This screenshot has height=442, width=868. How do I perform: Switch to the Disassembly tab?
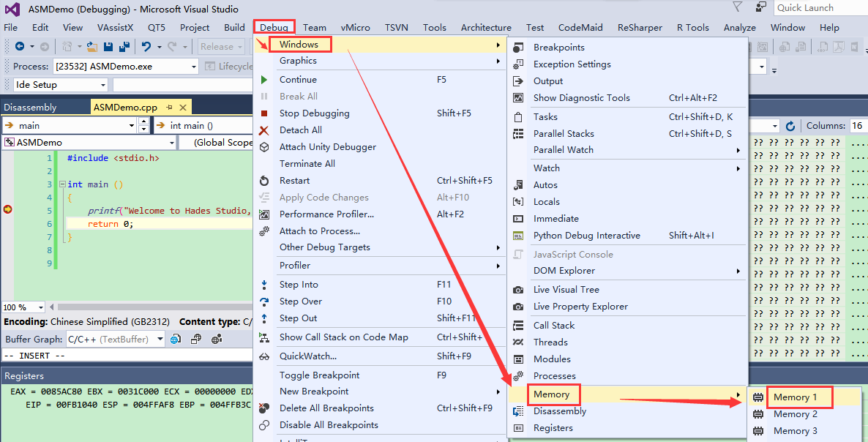tap(30, 108)
